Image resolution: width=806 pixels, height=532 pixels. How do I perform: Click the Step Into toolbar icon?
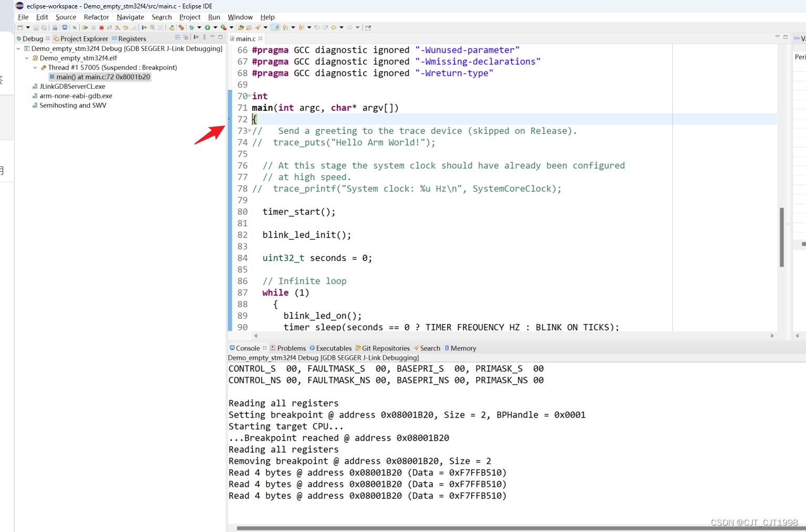117,27
